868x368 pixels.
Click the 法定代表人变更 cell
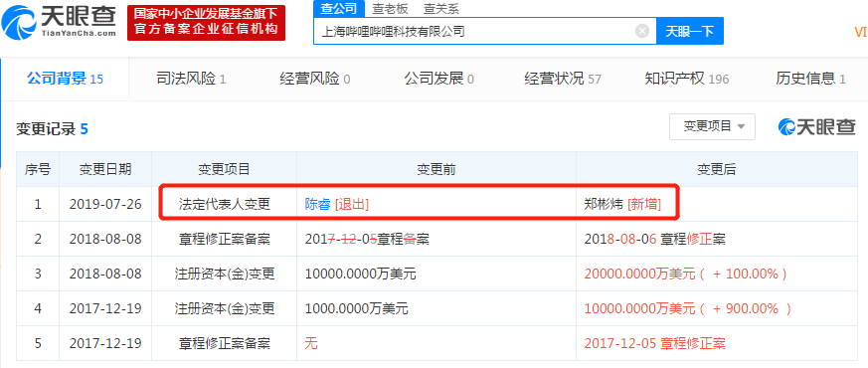pyautogui.click(x=224, y=204)
